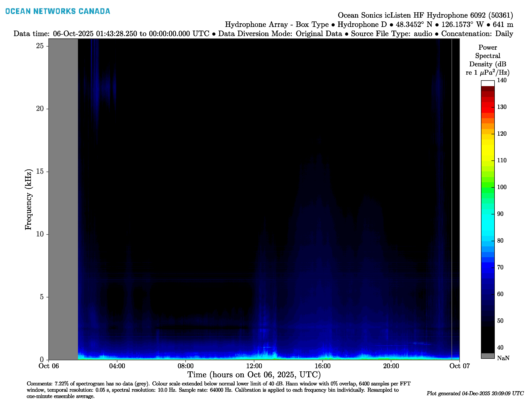532x399 pixels.
Task: Click the 04:00 time axis label
Action: 117,366
